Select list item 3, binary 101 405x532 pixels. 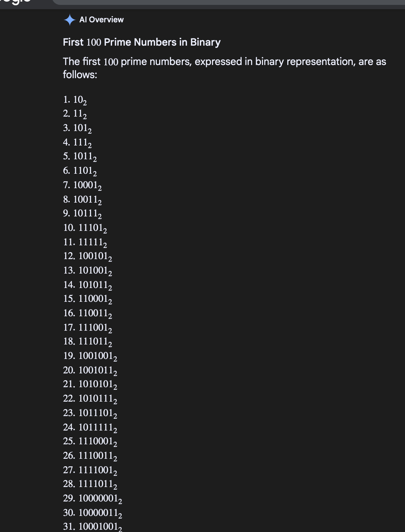tap(77, 128)
